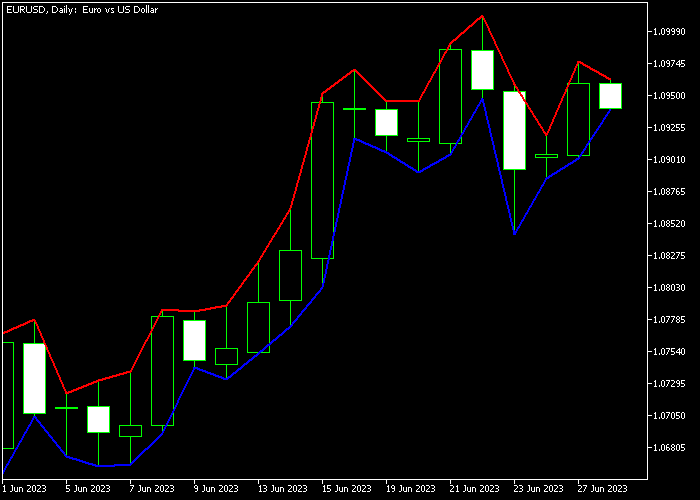Click the hollow candle body for 27 Jun 2023
This screenshot has width=700, height=500.
coord(579,119)
